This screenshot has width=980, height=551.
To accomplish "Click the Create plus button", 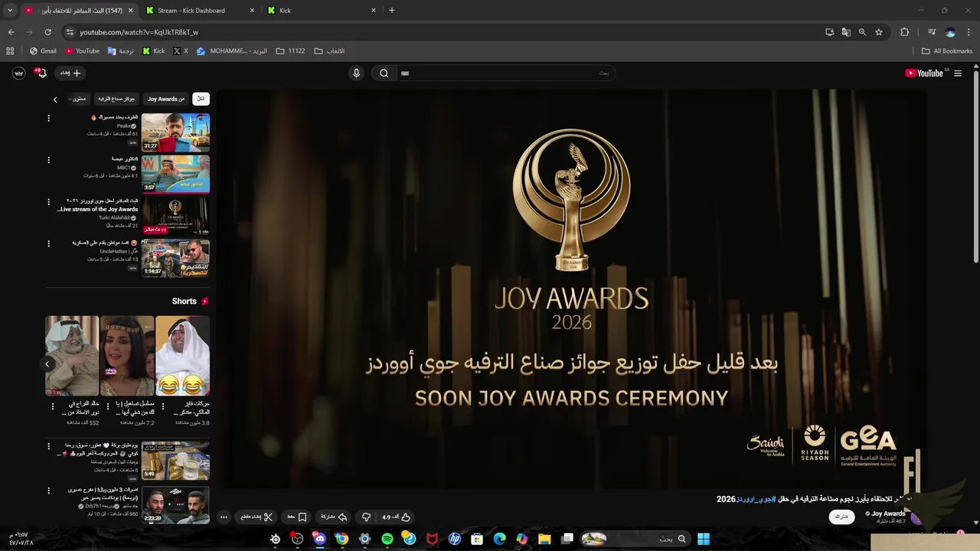I will 70,73.
